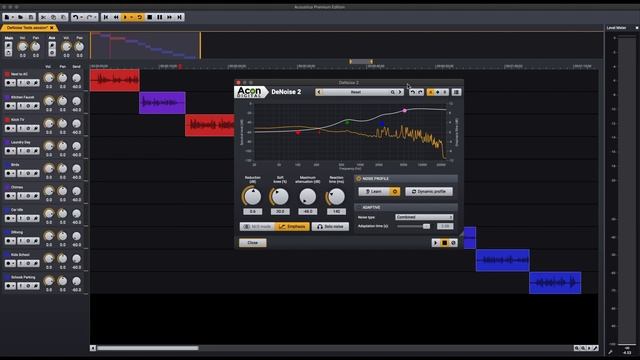This screenshot has width=640, height=360.
Task: Create a new file from the toolbar
Action: (7, 17)
